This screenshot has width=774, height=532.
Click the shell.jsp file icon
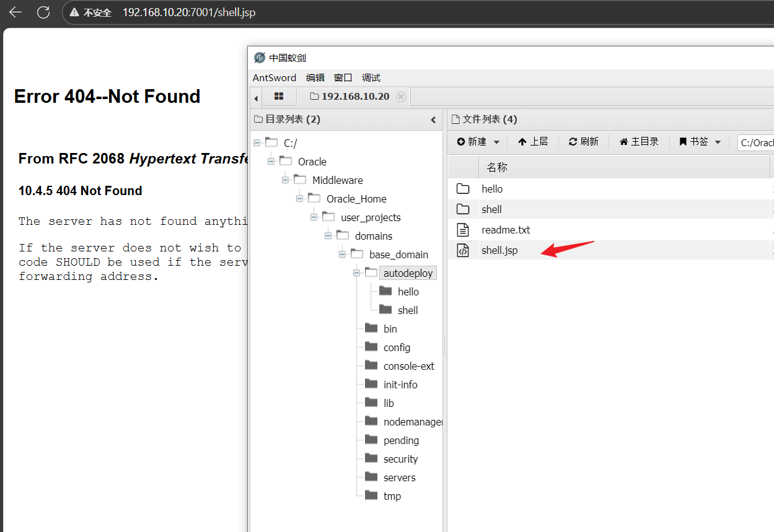coord(463,250)
